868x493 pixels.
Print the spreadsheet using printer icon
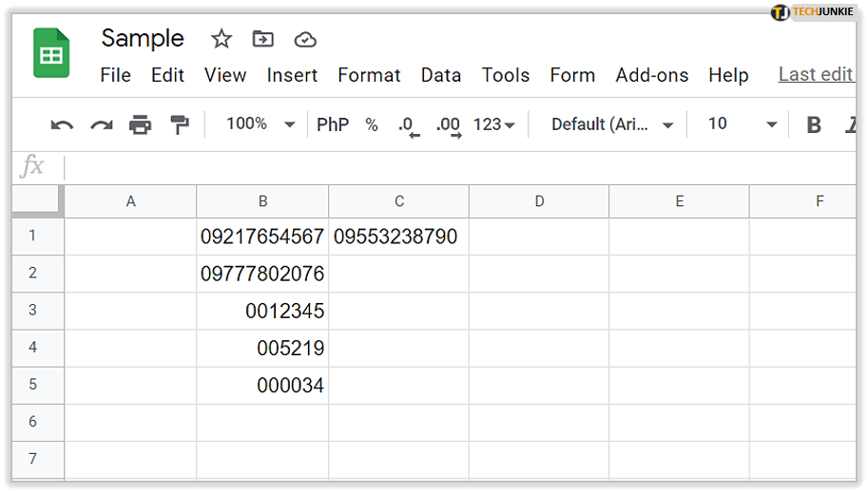(140, 124)
